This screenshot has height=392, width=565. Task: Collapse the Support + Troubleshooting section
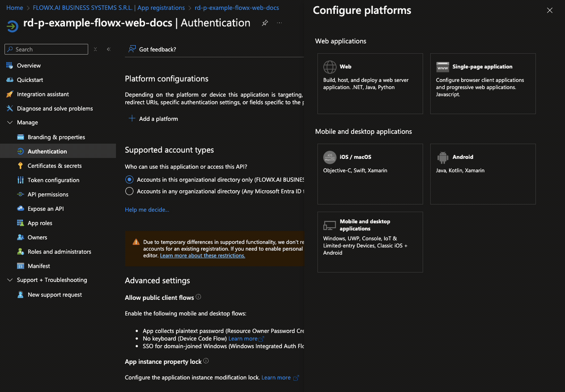10,280
